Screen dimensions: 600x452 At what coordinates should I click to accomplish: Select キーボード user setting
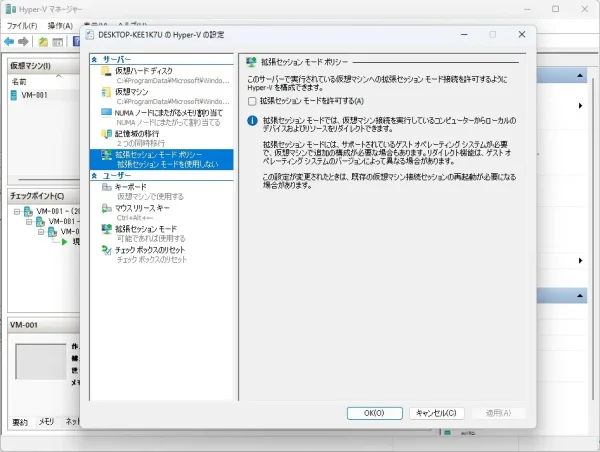pos(161,191)
